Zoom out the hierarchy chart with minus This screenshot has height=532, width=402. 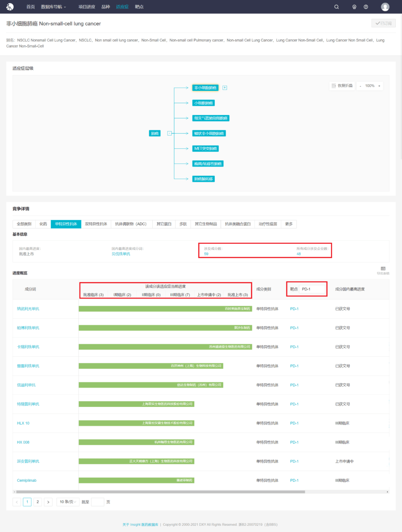[360, 86]
